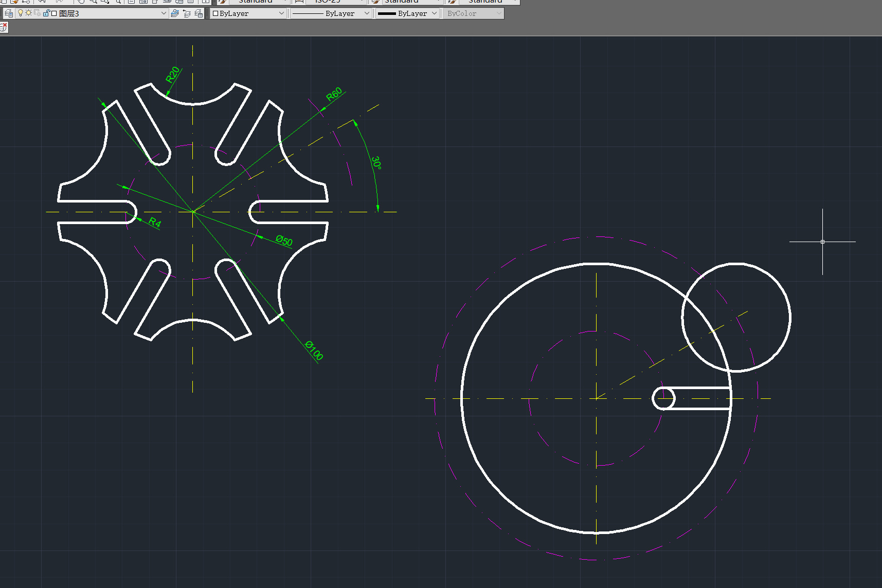
Task: Toggle the lightbulb to turn off layer 图层3
Action: click(21, 13)
